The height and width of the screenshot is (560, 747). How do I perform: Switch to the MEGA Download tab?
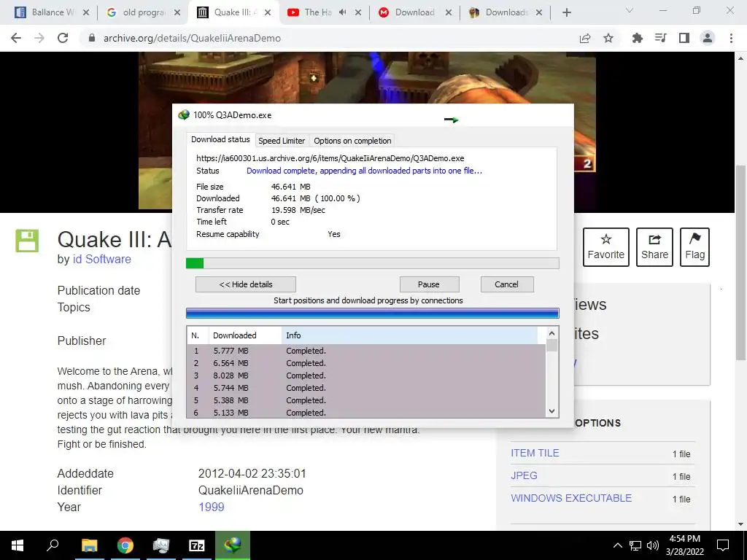pyautogui.click(x=414, y=12)
